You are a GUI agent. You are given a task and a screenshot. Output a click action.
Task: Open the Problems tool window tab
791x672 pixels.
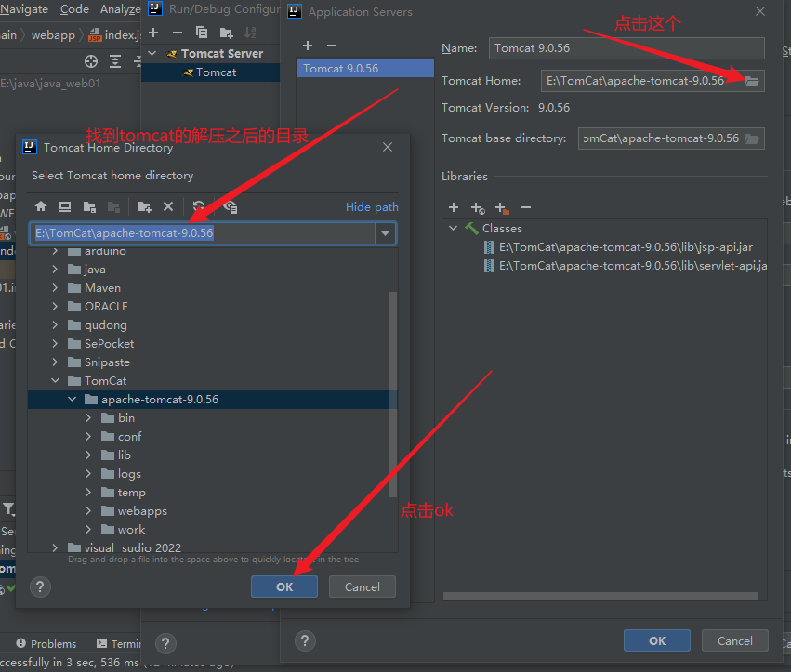(46, 644)
